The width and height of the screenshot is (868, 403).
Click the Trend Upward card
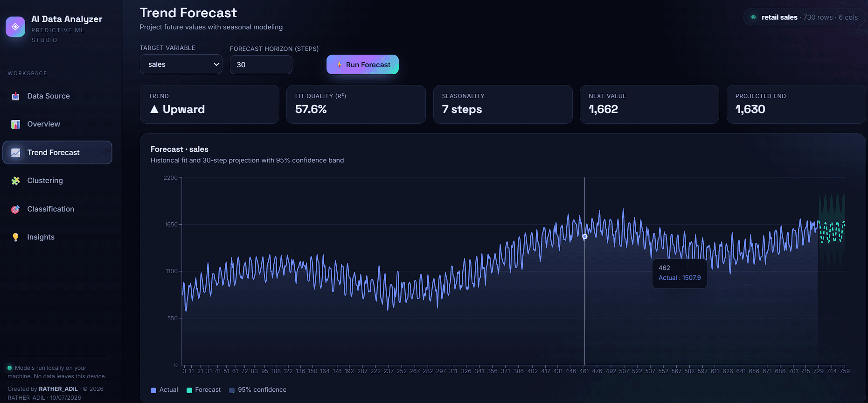click(x=209, y=104)
